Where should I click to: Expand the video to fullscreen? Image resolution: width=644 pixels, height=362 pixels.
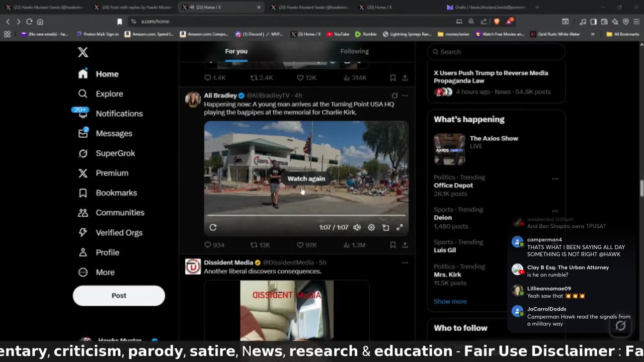pos(399,227)
